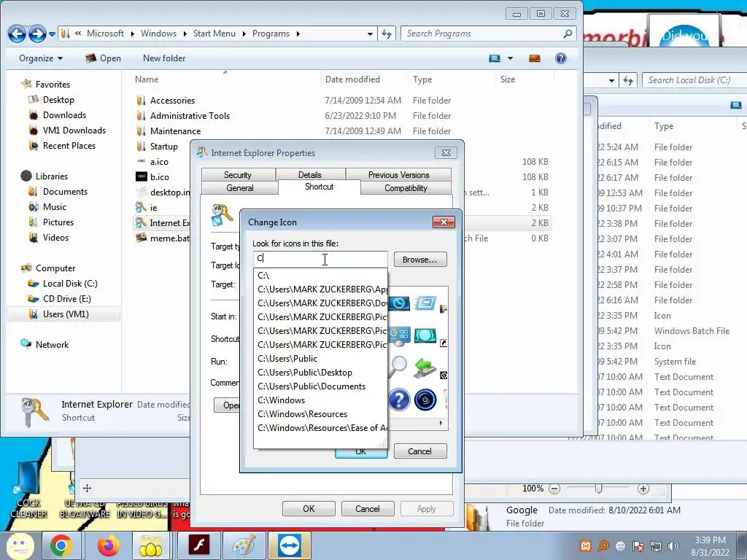Viewport: 747px width, 560px height.
Task: Select the Accessories folder
Action: tap(172, 101)
